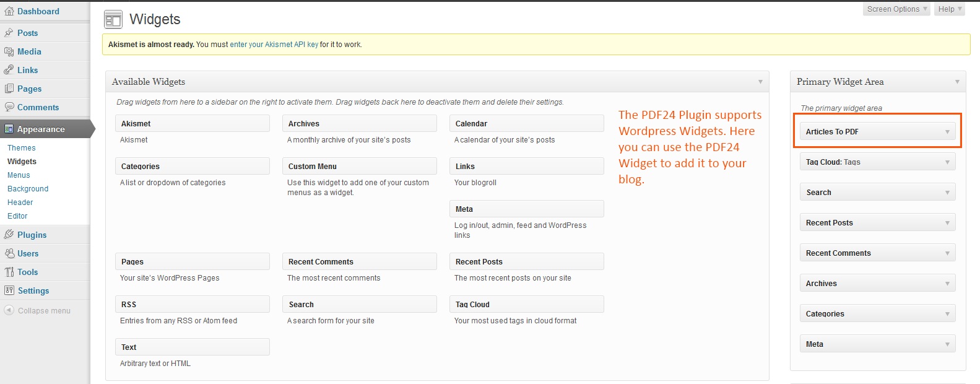Open the Themes submenu item
The width and height of the screenshot is (980, 384).
click(22, 148)
